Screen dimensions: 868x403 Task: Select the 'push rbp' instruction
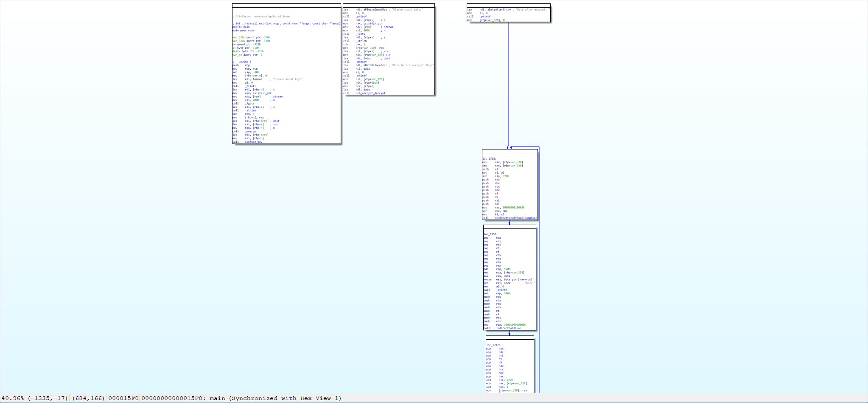coord(241,65)
